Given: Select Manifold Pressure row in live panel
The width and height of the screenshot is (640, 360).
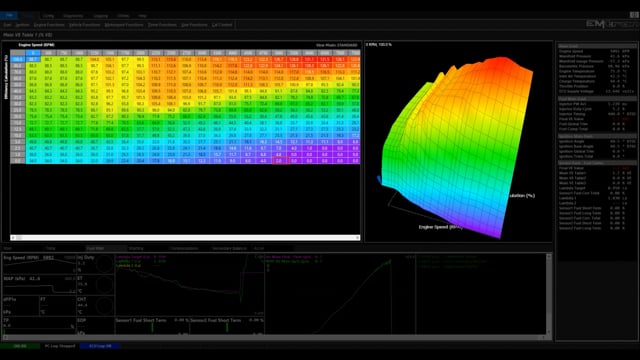Looking at the screenshot, I should 596,56.
